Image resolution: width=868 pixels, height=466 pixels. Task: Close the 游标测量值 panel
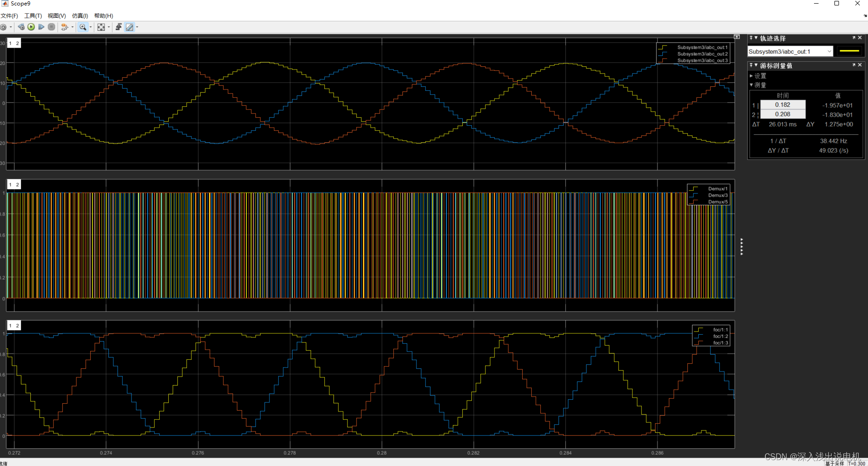[x=860, y=65]
